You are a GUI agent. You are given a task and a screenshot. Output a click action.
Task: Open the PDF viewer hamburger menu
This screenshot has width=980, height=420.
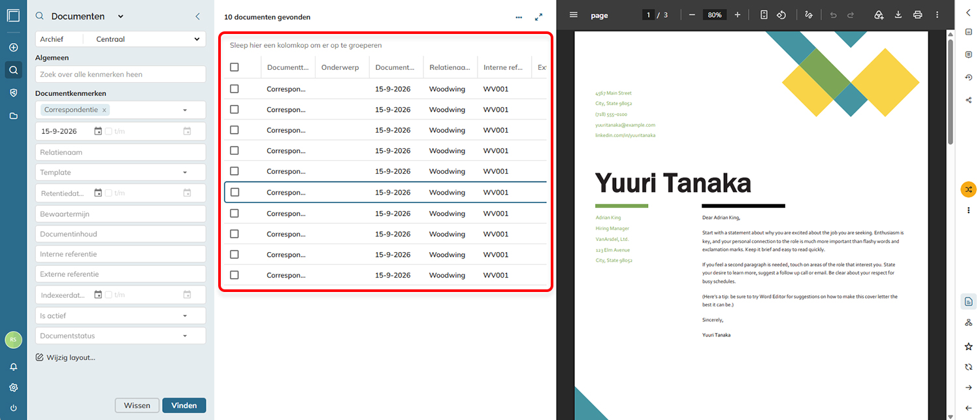574,15
